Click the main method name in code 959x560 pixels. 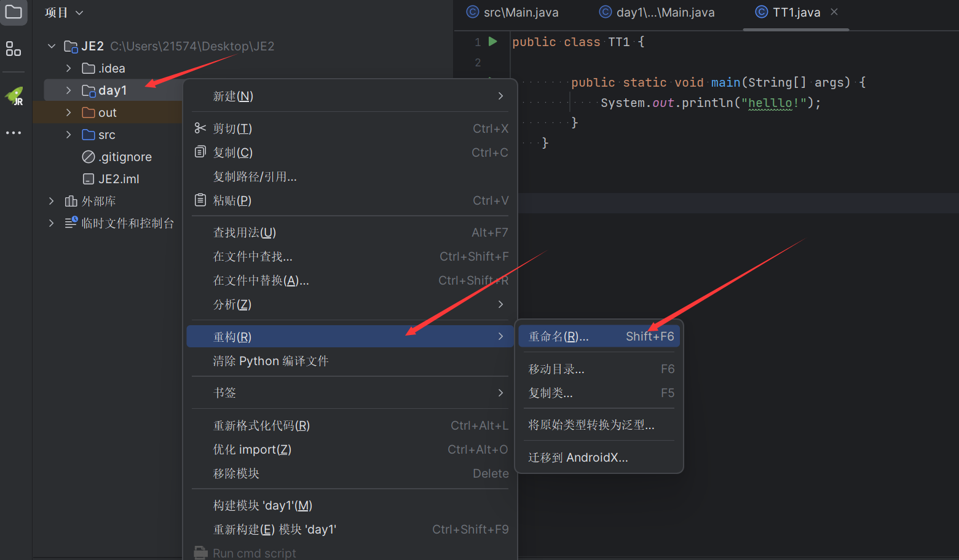(725, 82)
